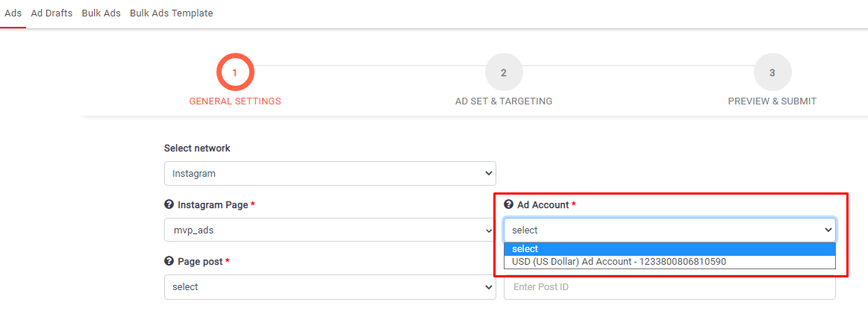Screen dimensions: 868x311
Task: Open the Ad Drafts tab
Action: [x=51, y=13]
